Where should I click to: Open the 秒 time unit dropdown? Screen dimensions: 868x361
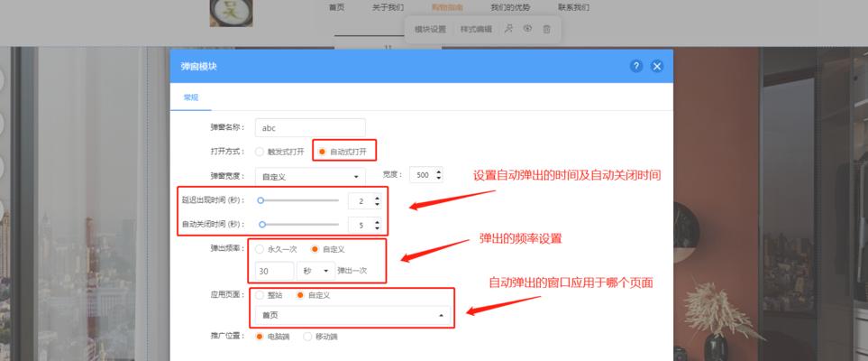[316, 271]
